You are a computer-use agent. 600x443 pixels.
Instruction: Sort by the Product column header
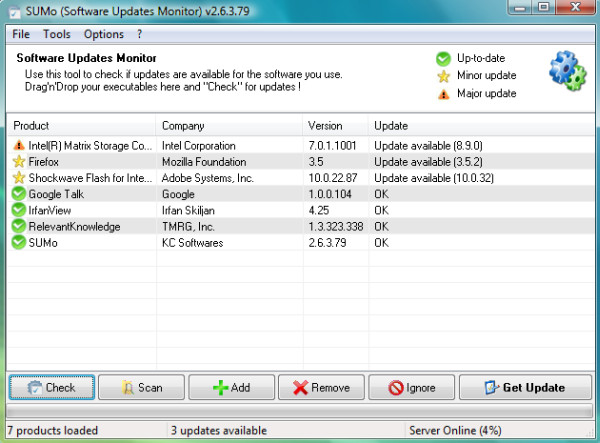(82, 125)
